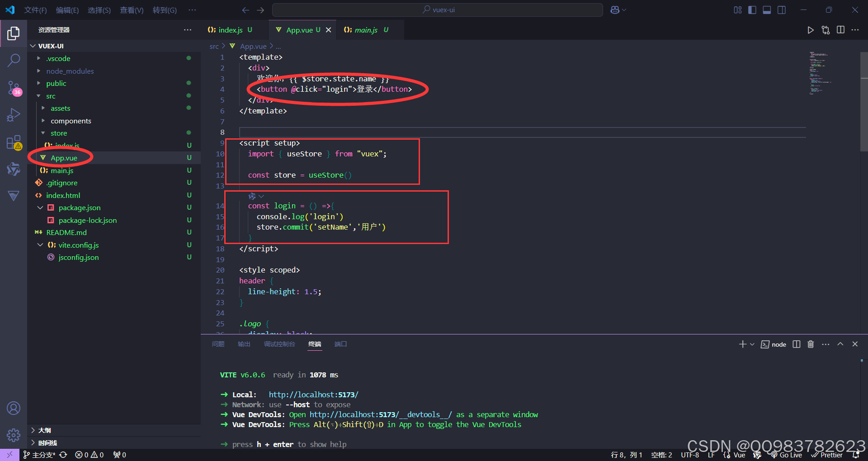Open the Explorer view in activity bar
This screenshot has width=868, height=461.
coord(14,33)
